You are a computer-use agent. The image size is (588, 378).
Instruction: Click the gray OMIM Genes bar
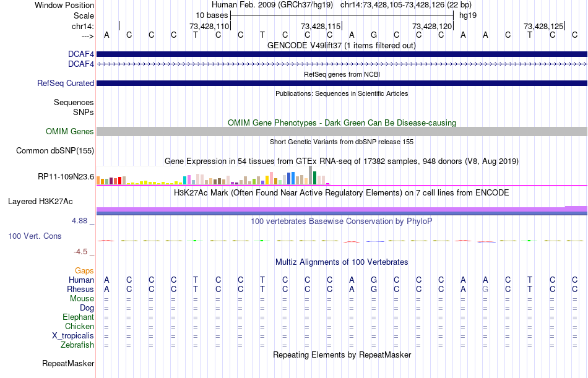pyautogui.click(x=342, y=132)
